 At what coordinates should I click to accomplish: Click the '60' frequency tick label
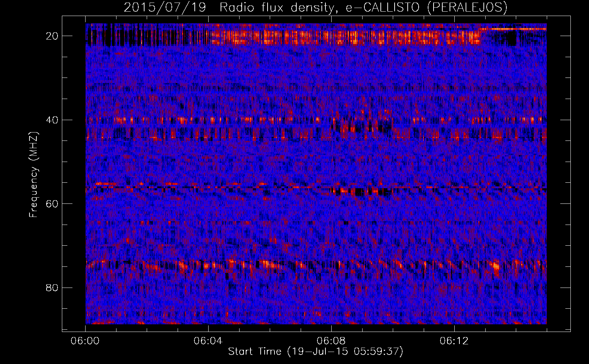coord(52,203)
